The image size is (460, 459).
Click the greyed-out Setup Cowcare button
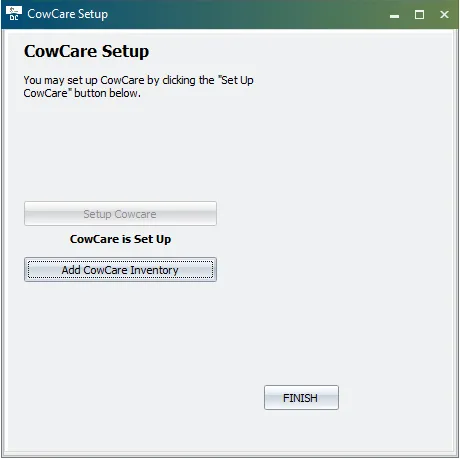point(120,214)
